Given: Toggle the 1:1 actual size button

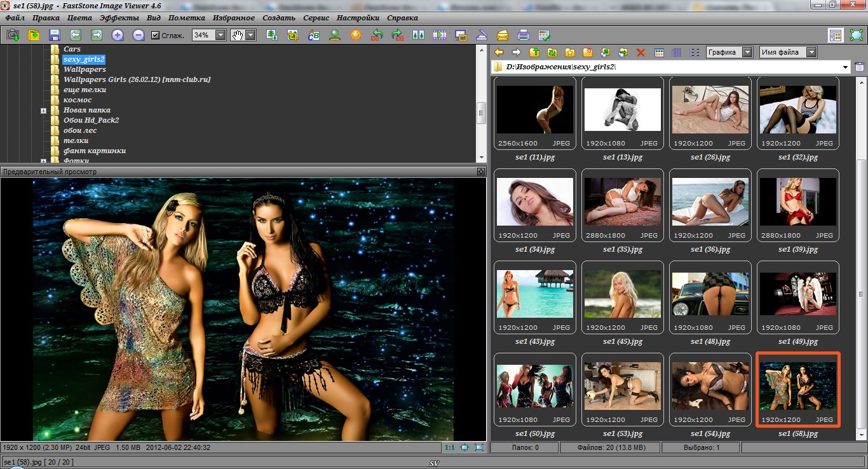Looking at the screenshot, I should (449, 447).
